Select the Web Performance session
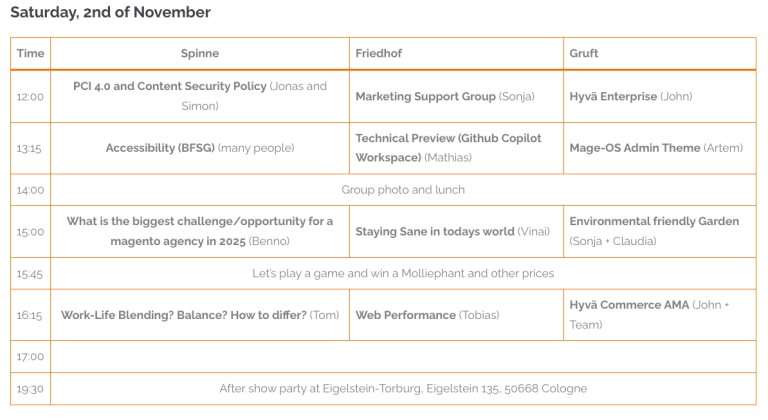The width and height of the screenshot is (768, 420). [406, 315]
